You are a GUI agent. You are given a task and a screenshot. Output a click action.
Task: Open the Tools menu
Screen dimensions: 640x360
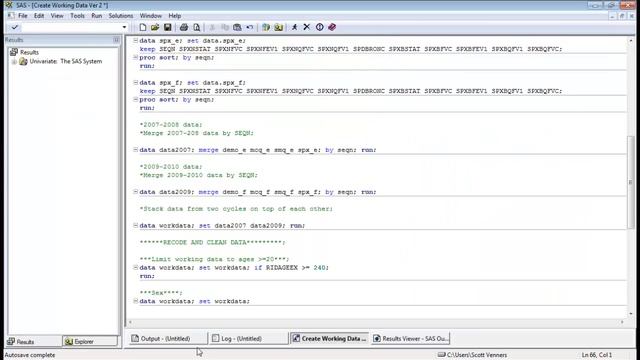click(77, 16)
